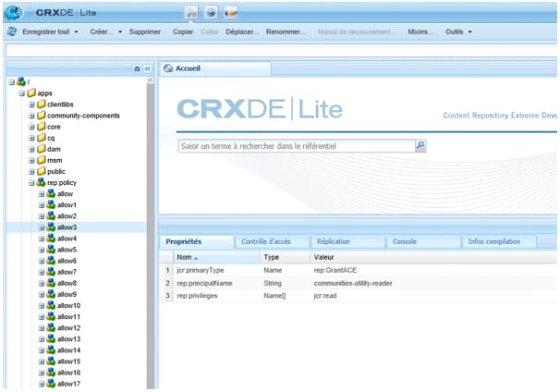Click the Enregistrer tout button
The image size is (560, 392).
pyautogui.click(x=45, y=31)
